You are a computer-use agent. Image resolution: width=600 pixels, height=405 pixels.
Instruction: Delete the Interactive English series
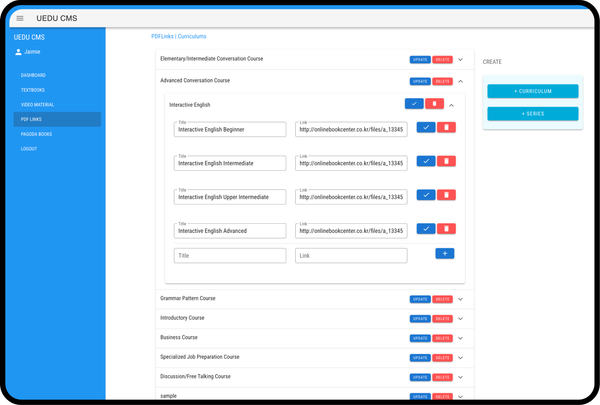434,104
